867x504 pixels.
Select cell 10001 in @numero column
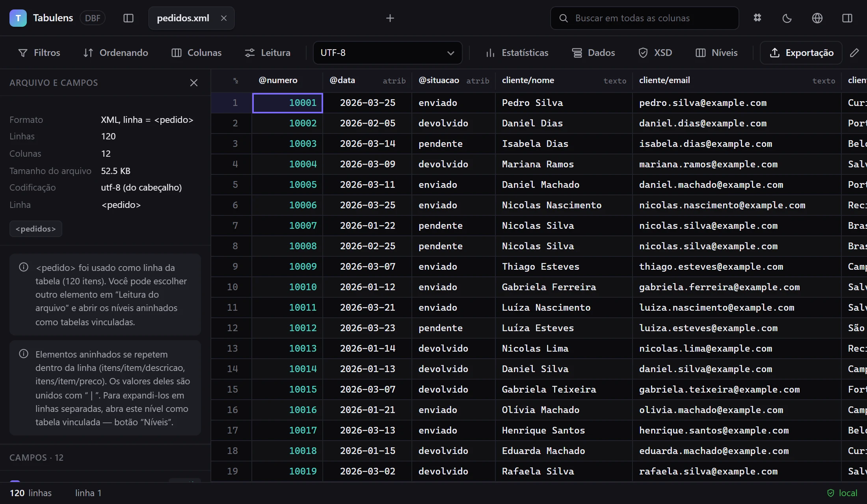[x=287, y=103]
